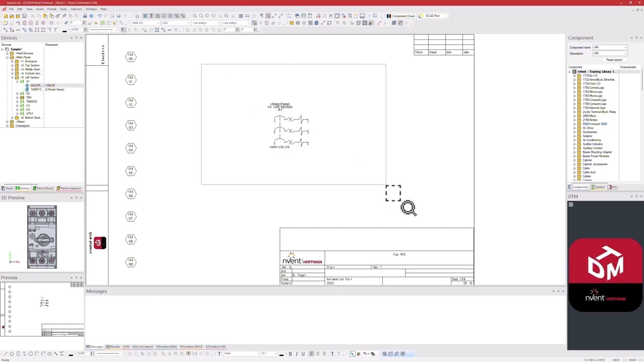Select the Cable duct library folder
The height and width of the screenshot is (362, 644).
[x=589, y=172]
